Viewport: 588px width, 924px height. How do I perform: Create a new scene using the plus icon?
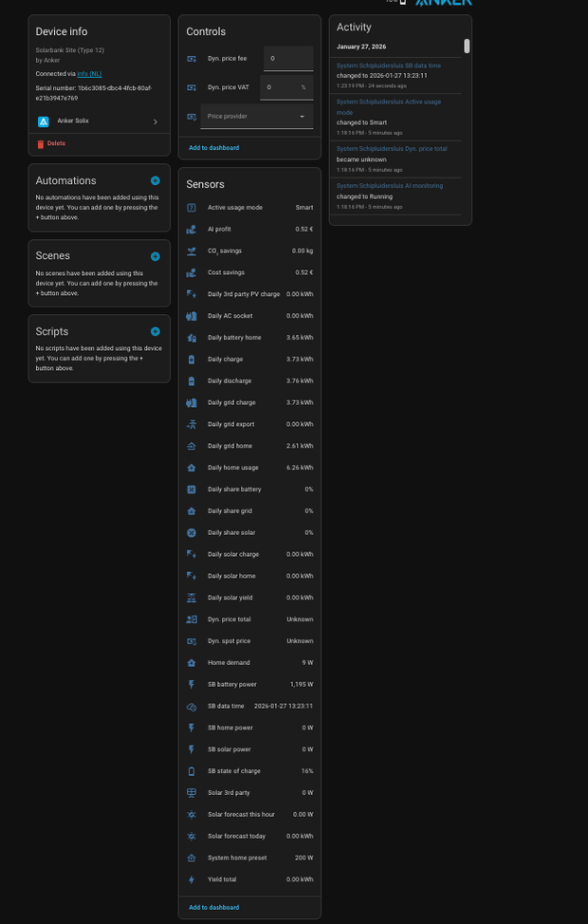[x=155, y=256]
